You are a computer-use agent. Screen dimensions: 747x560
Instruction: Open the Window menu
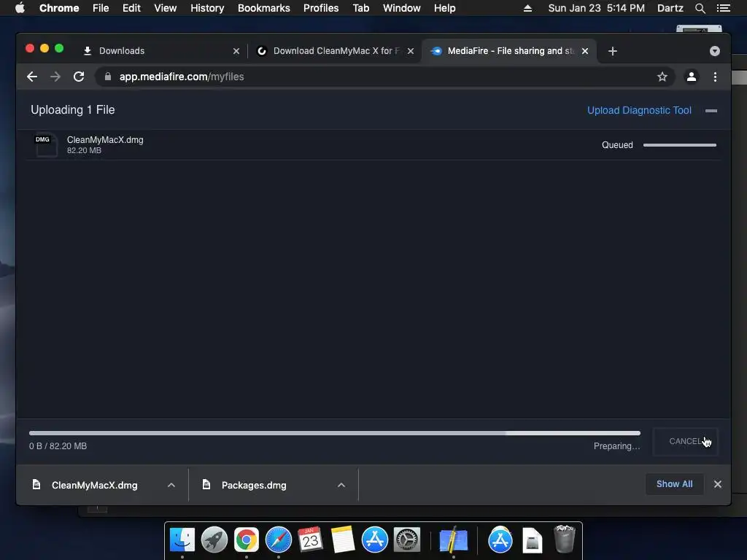402,8
